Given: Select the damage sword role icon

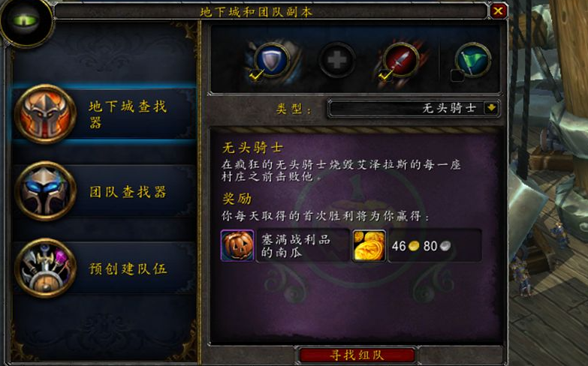Looking at the screenshot, I should click(400, 59).
